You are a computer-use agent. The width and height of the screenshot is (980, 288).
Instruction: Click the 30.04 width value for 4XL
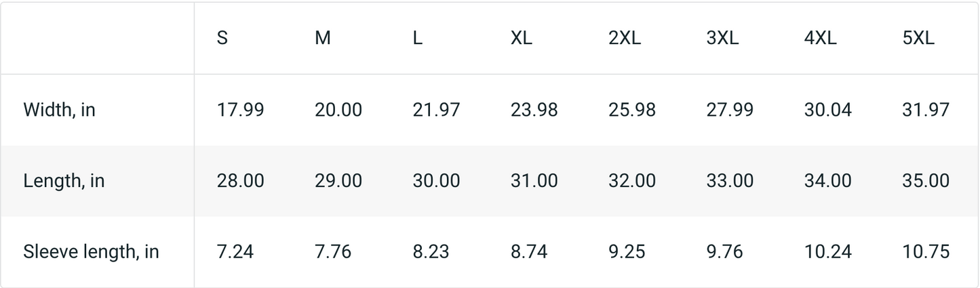tap(828, 110)
